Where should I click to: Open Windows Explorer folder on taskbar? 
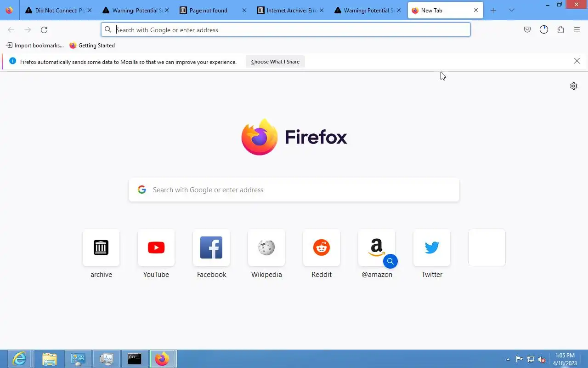[49, 359]
